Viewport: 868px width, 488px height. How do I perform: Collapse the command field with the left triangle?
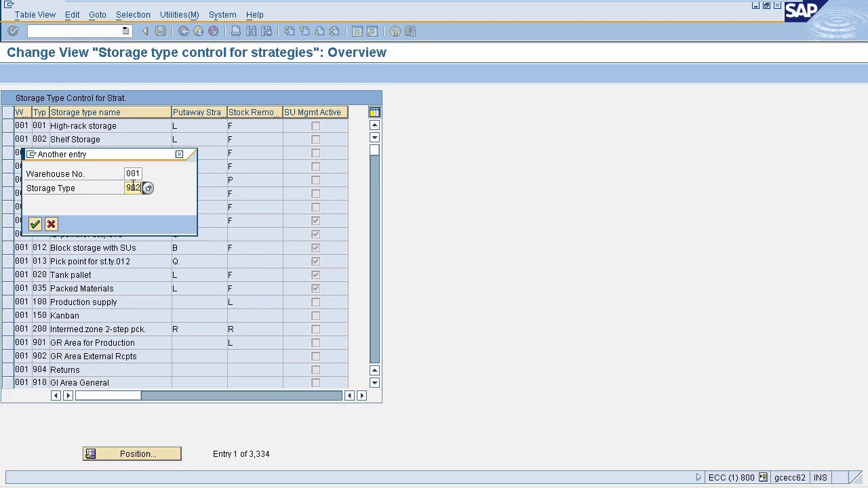tap(145, 31)
